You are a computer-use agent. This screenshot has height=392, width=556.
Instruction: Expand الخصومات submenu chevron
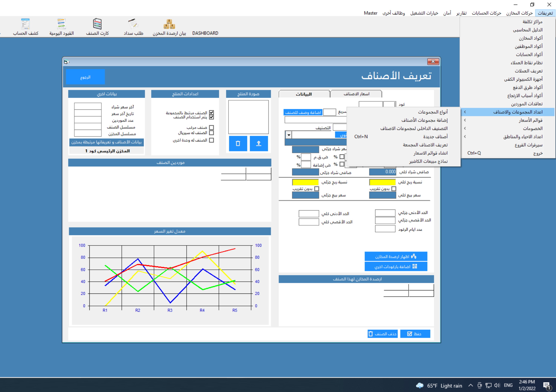pyautogui.click(x=465, y=128)
